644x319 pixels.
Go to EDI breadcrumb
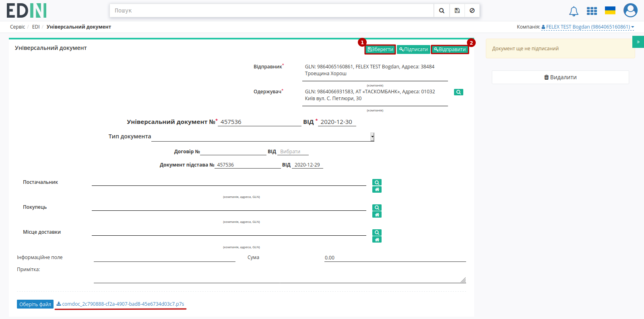tap(36, 27)
